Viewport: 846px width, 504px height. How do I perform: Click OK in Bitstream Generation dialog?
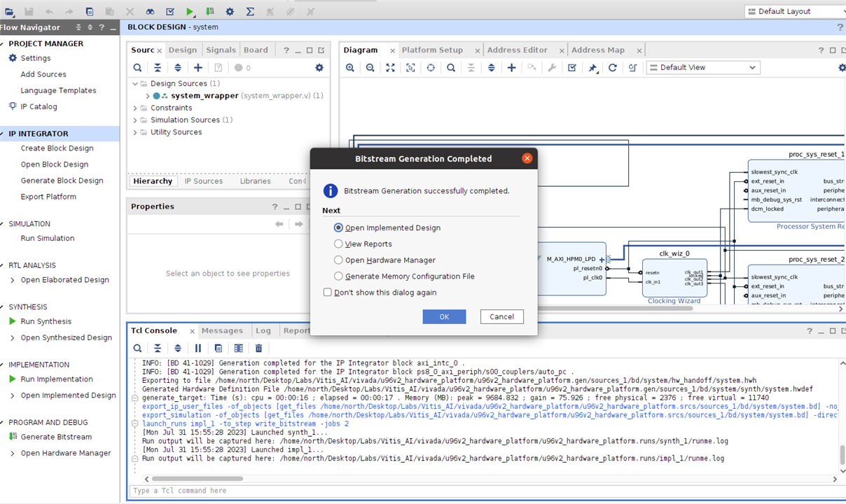(444, 316)
